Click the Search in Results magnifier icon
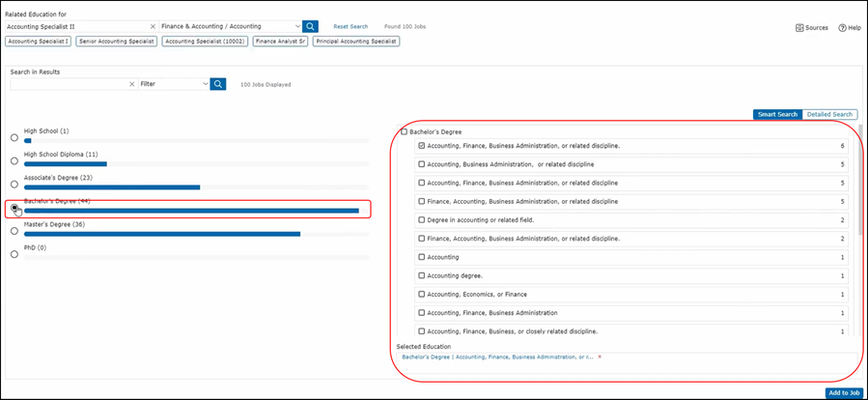 tap(218, 84)
